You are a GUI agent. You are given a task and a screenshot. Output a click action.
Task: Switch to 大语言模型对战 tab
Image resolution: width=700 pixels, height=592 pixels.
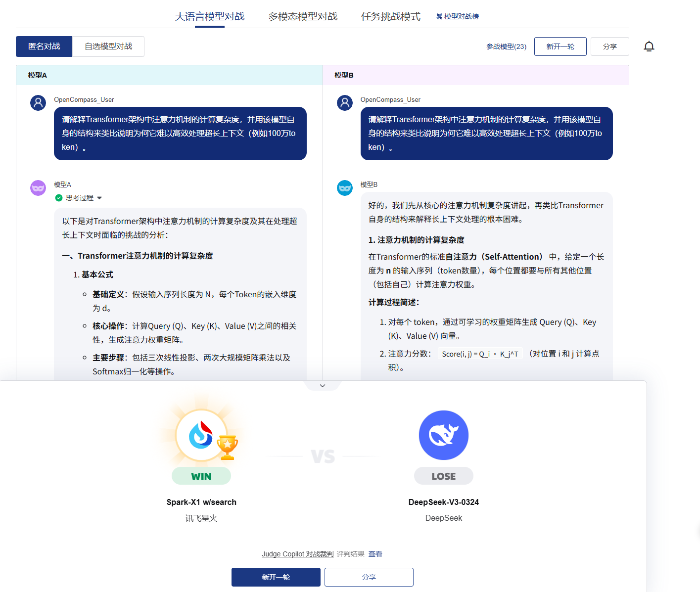[x=210, y=16]
